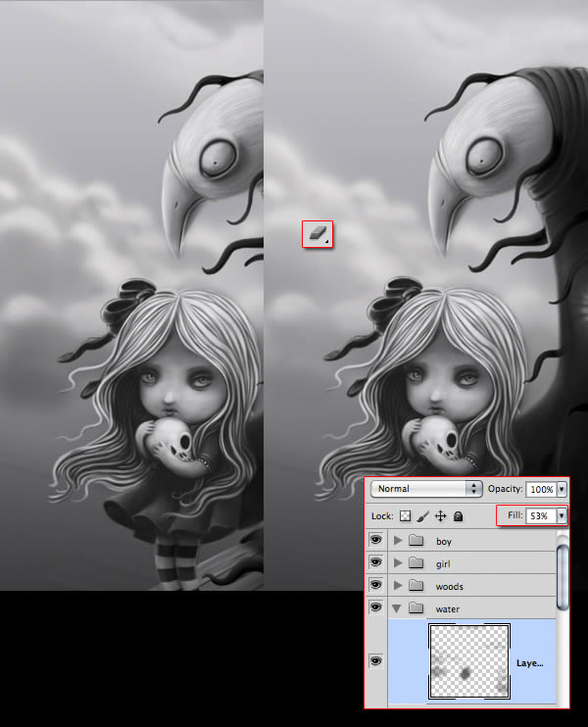Expand the girl group triangle

pyautogui.click(x=398, y=562)
